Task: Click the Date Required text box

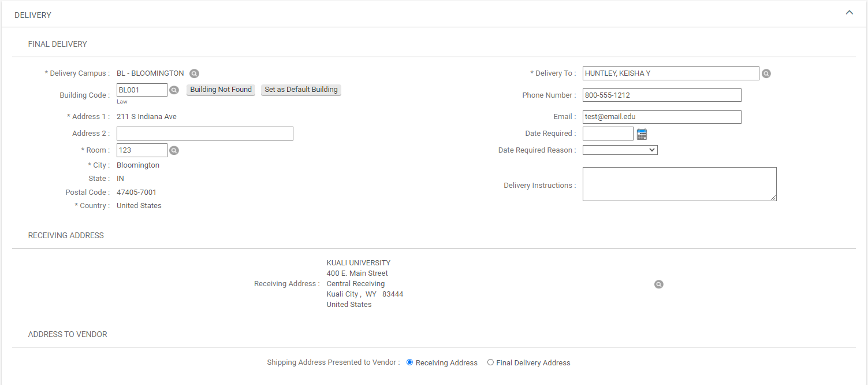Action: [608, 134]
